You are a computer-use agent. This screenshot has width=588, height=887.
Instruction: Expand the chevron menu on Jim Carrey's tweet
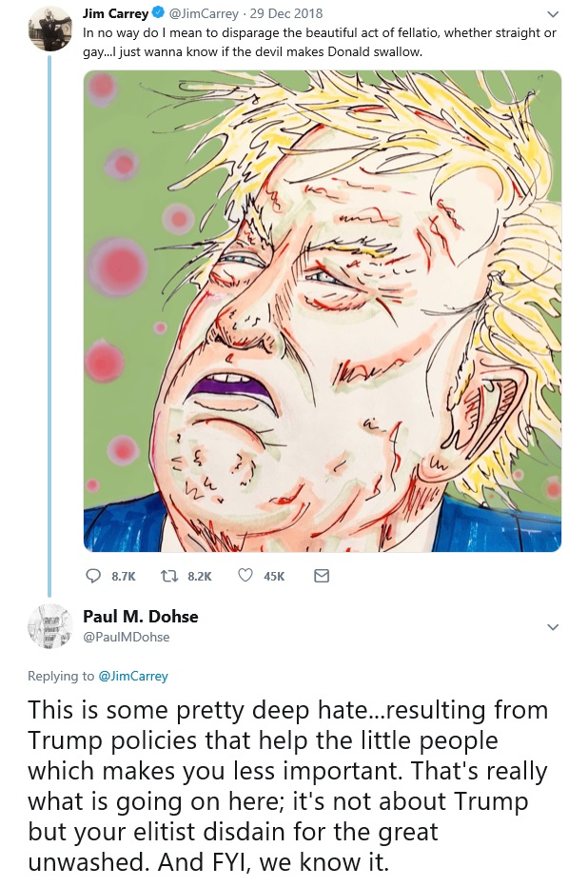tap(552, 16)
